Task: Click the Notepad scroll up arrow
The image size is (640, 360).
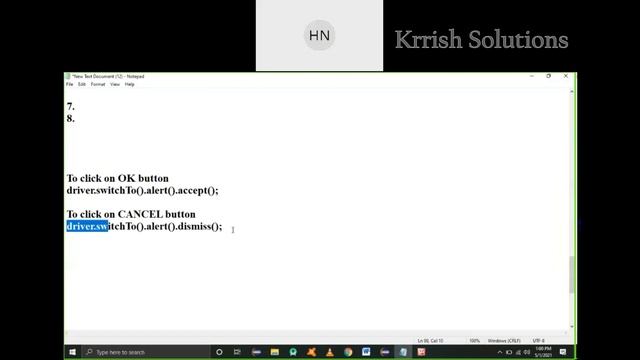Action: tap(571, 91)
